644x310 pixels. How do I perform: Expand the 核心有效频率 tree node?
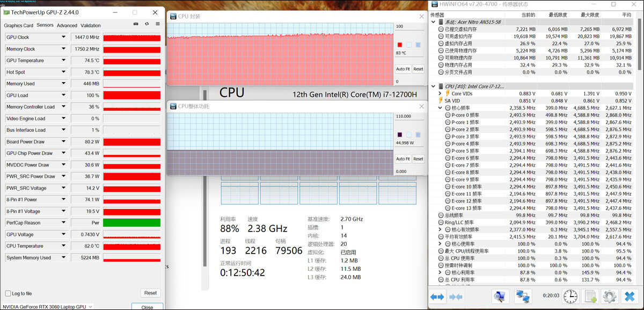coord(441,229)
